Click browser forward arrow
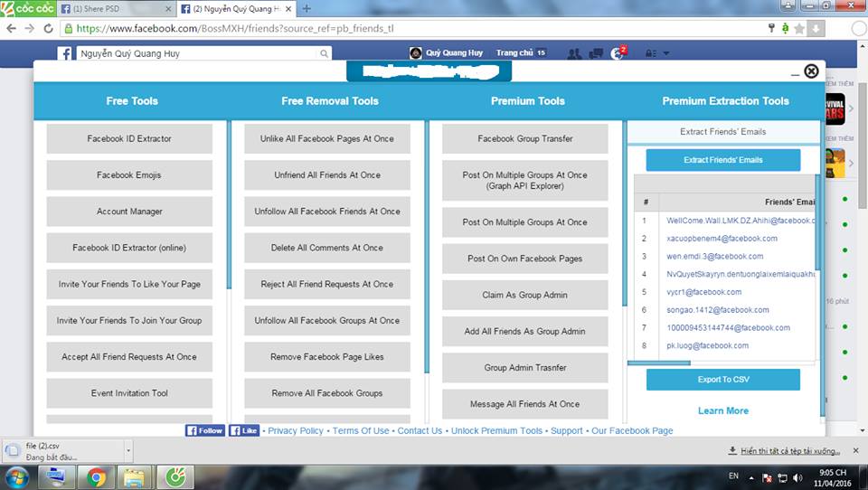868x490 pixels. pyautogui.click(x=29, y=28)
